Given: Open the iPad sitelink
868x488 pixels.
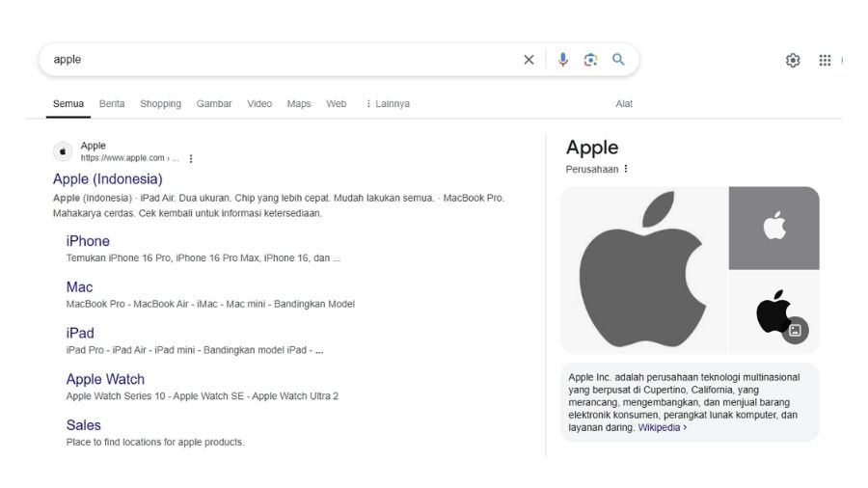Looking at the screenshot, I should (80, 333).
